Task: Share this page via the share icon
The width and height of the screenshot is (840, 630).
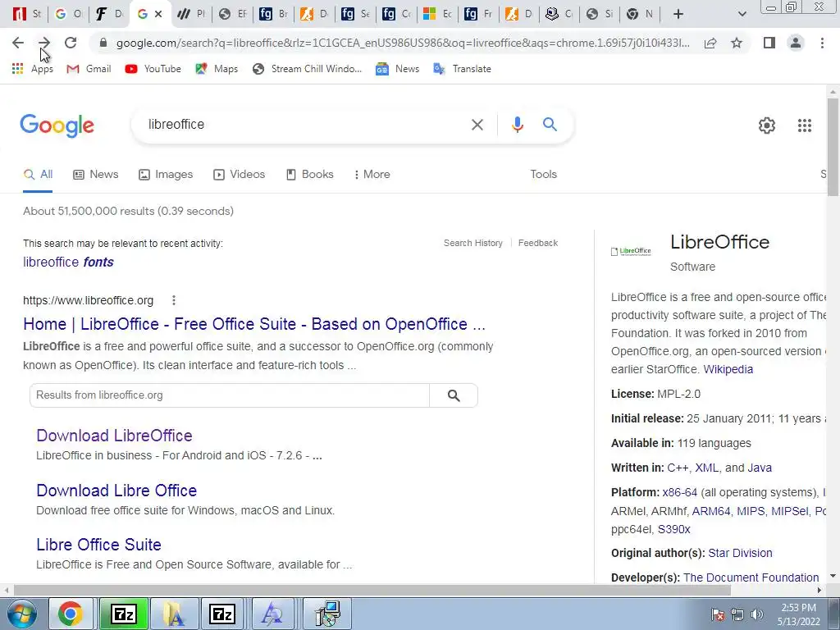Action: point(710,43)
